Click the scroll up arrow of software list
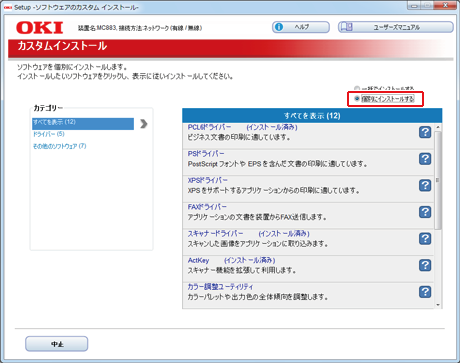Screen dimensions: 460x363 tap(438, 127)
